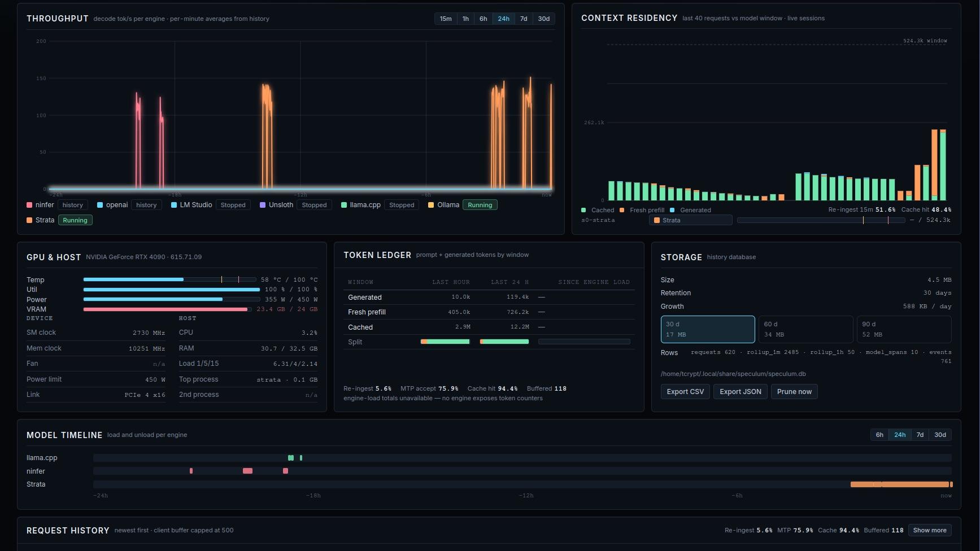Screen dimensions: 980x551
Task: Select the 30 d retention card
Action: [x=708, y=329]
